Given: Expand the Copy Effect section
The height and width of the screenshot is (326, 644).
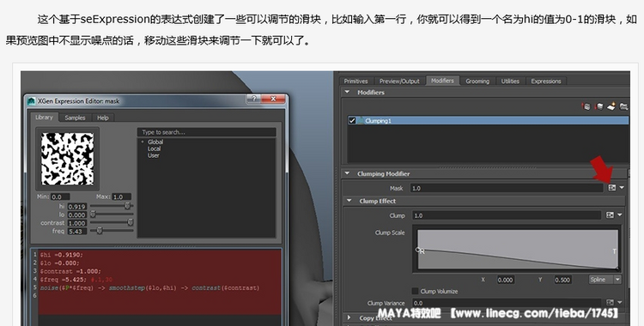Looking at the screenshot, I should 349,317.
